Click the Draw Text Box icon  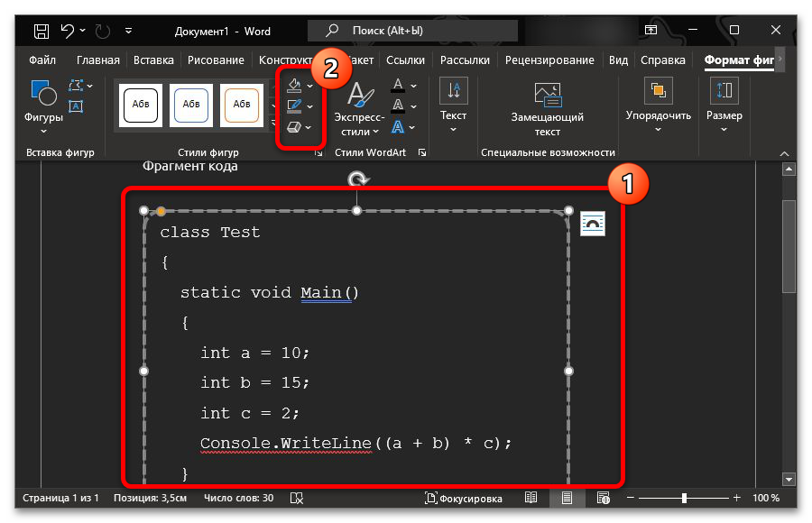tap(76, 106)
